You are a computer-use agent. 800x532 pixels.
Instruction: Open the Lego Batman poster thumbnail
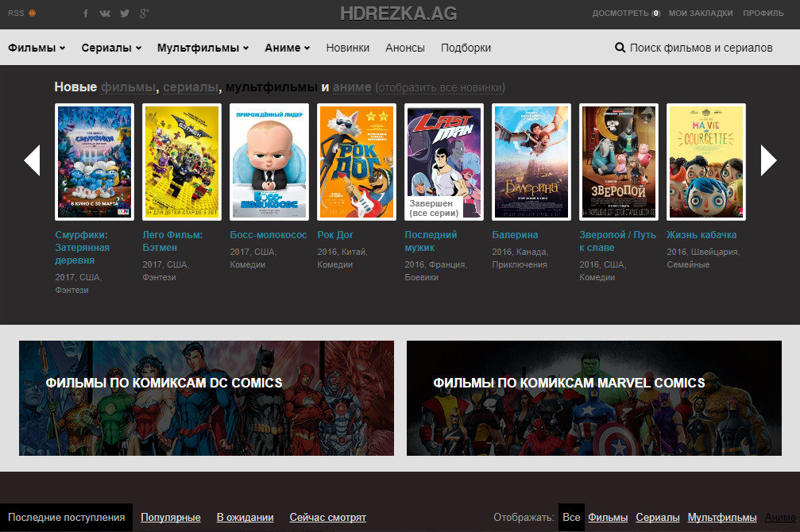pos(182,162)
